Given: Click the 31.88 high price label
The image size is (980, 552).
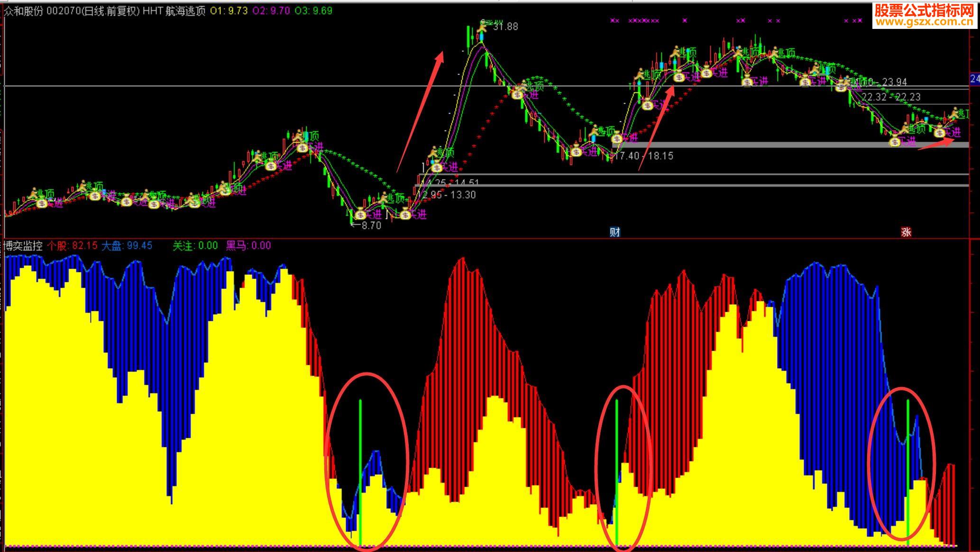Looking at the screenshot, I should 505,27.
